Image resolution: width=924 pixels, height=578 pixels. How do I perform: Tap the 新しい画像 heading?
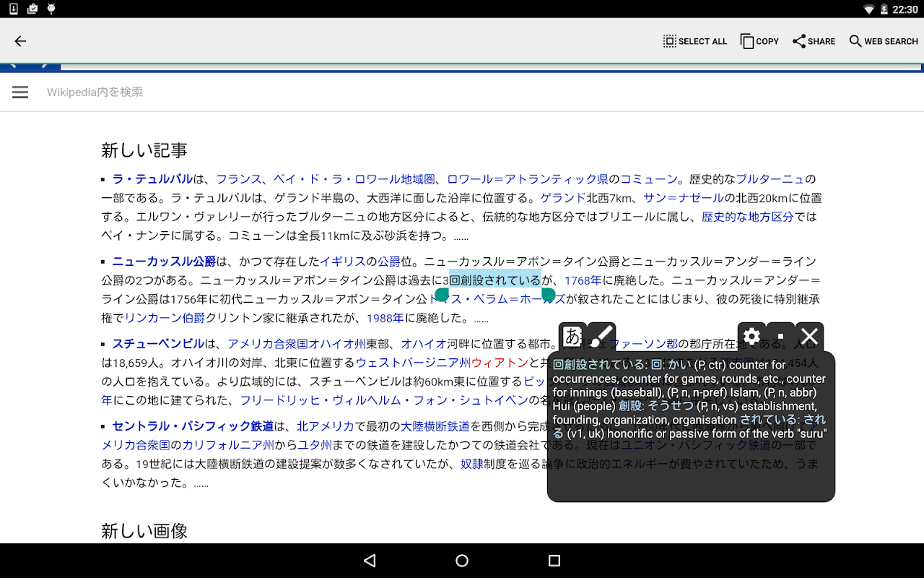tap(144, 531)
